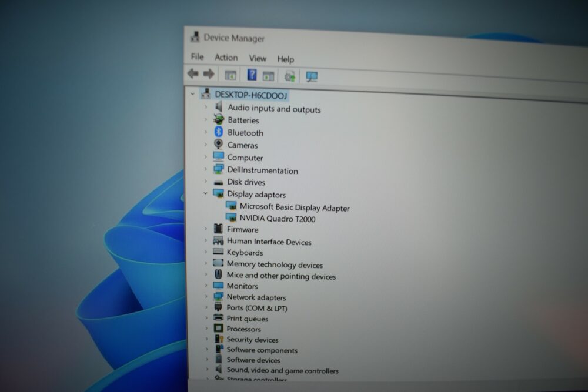
Task: Click the Memory technology devices icon
Action: tap(218, 263)
